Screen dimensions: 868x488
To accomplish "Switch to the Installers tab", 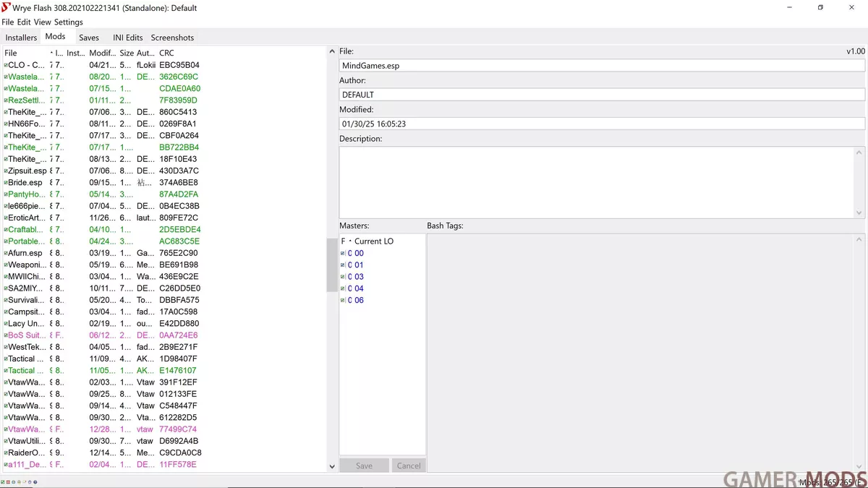I will (x=21, y=38).
